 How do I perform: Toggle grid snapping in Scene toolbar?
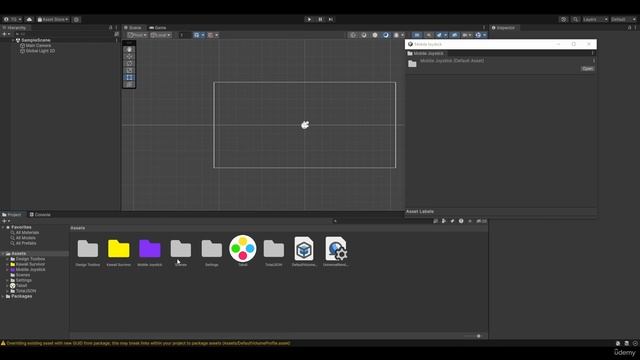click(197, 35)
